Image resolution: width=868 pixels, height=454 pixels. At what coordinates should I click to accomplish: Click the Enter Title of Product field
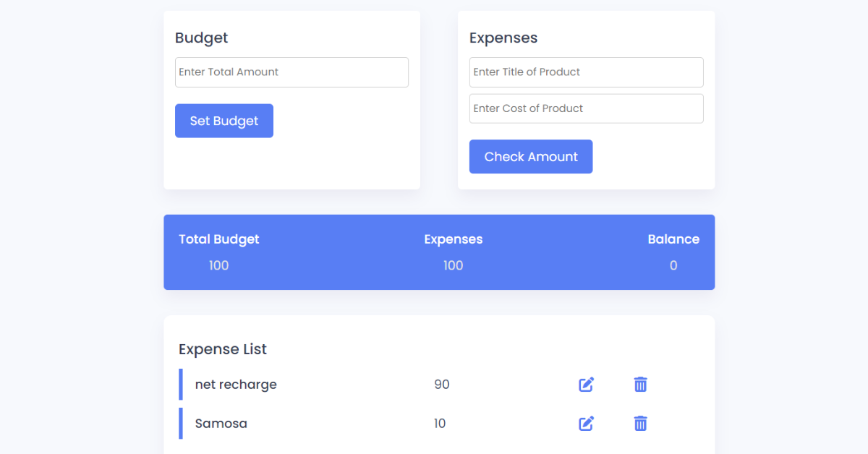tap(586, 72)
